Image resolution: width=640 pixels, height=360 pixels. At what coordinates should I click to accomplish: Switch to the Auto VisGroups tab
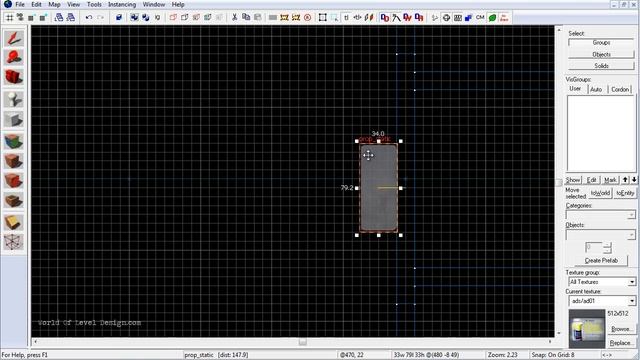596,89
